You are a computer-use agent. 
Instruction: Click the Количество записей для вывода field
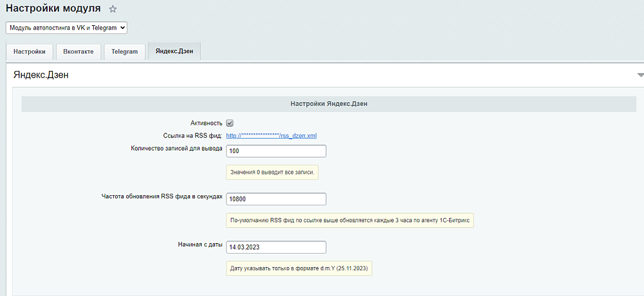pos(276,151)
